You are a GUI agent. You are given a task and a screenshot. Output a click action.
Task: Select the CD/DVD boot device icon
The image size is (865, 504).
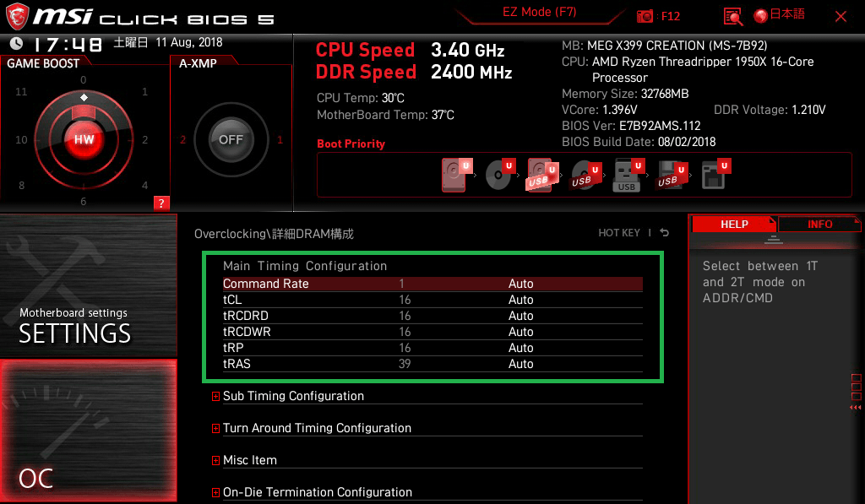click(498, 176)
